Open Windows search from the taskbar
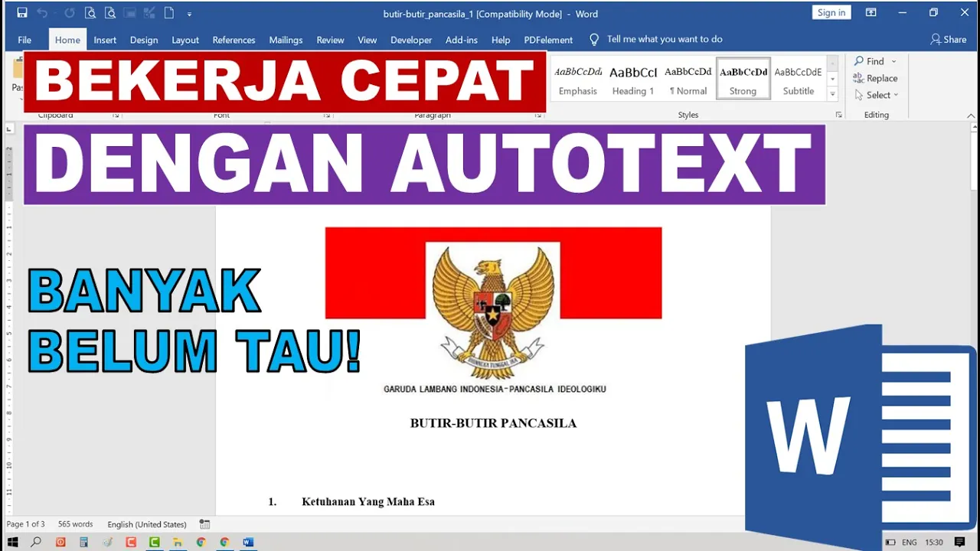 [36, 542]
